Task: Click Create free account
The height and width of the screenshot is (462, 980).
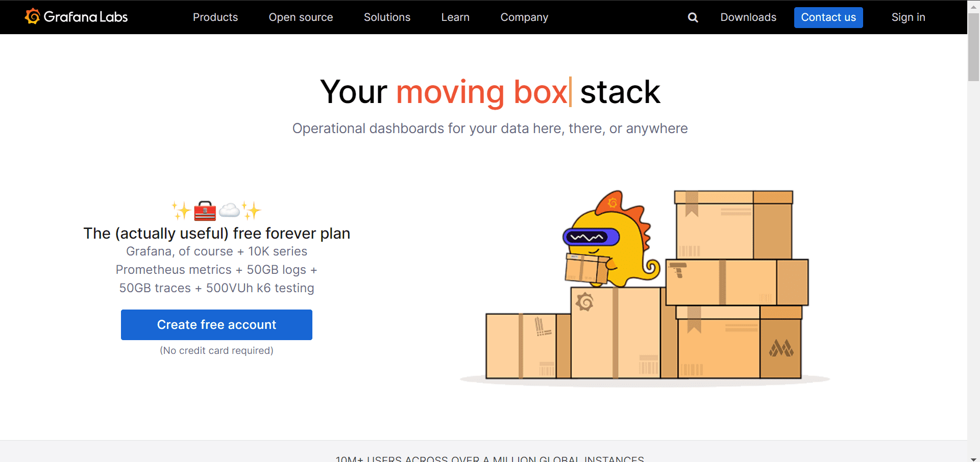Action: click(x=216, y=324)
